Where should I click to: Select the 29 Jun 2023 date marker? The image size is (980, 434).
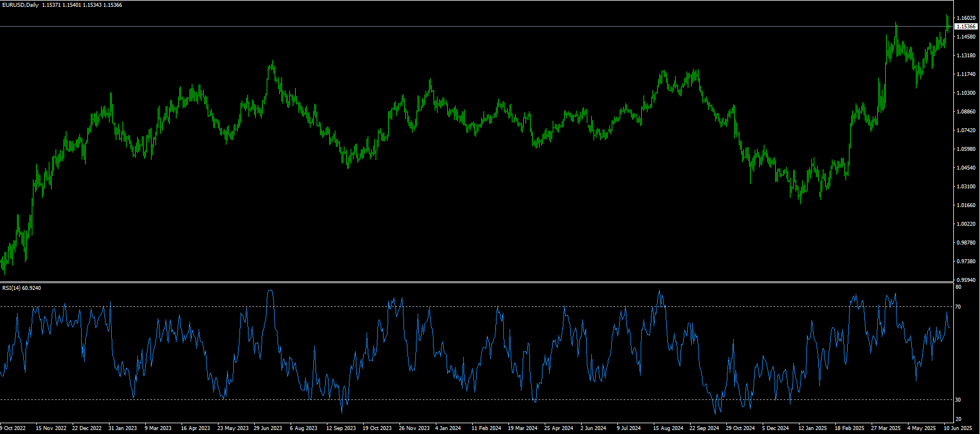[268, 428]
